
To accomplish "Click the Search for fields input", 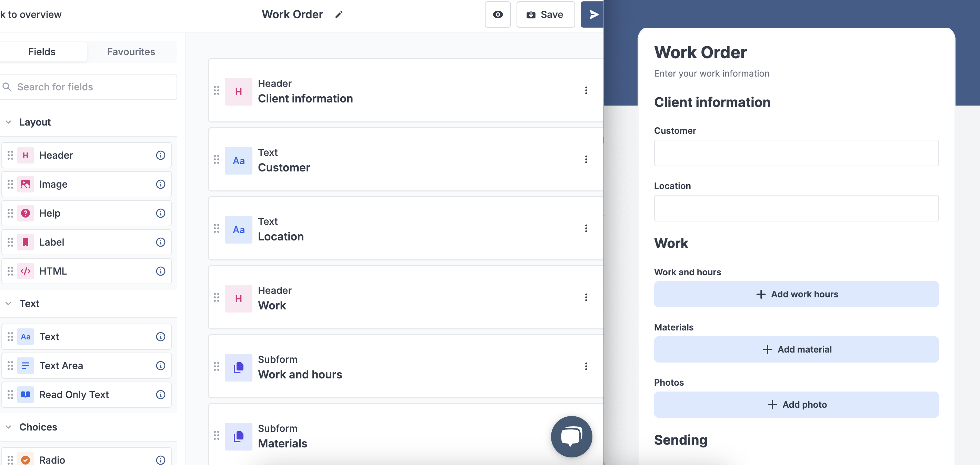I will (x=88, y=87).
